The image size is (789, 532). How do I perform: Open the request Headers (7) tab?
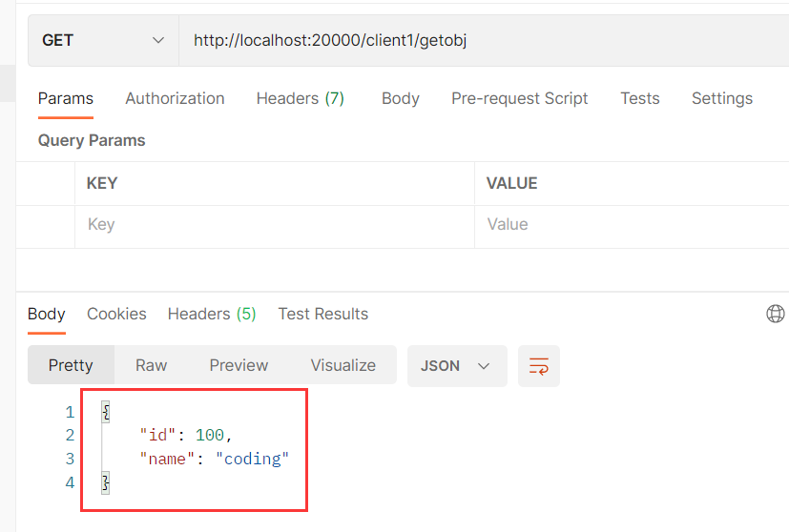300,98
